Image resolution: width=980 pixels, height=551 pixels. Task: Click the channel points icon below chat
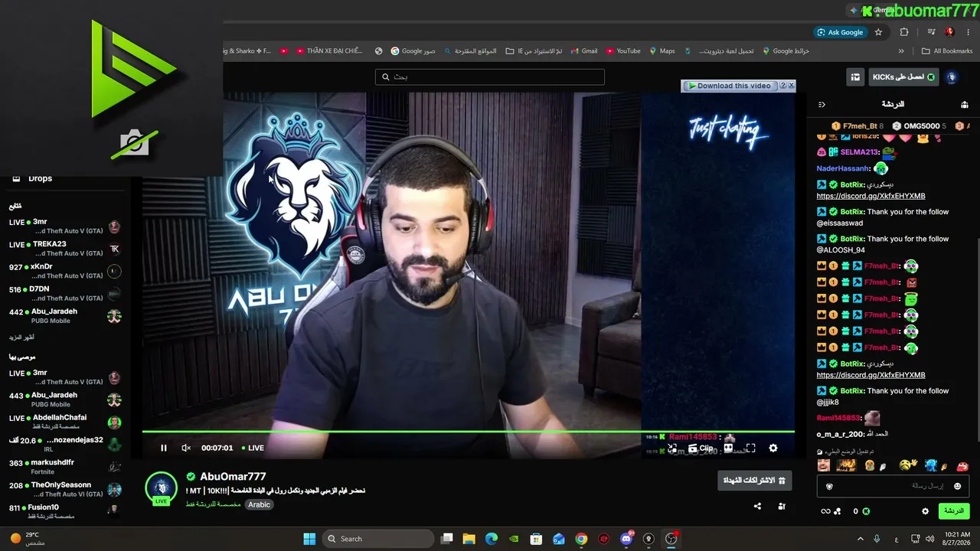(x=837, y=511)
